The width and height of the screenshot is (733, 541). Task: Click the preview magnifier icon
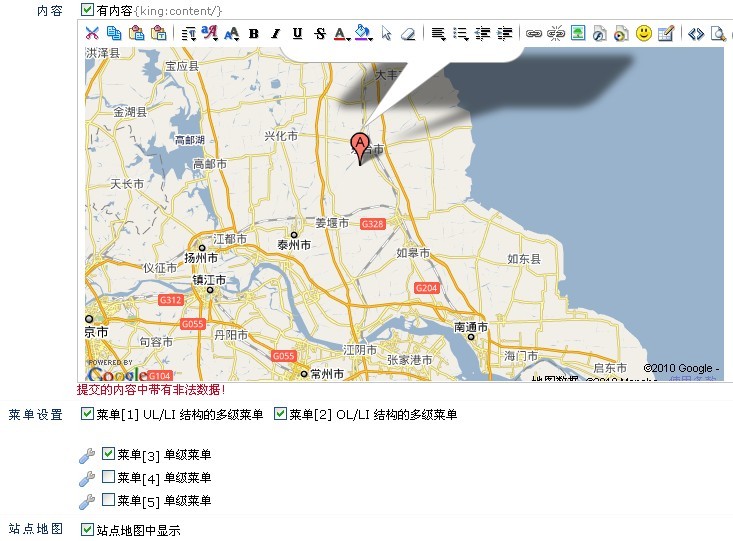click(718, 34)
